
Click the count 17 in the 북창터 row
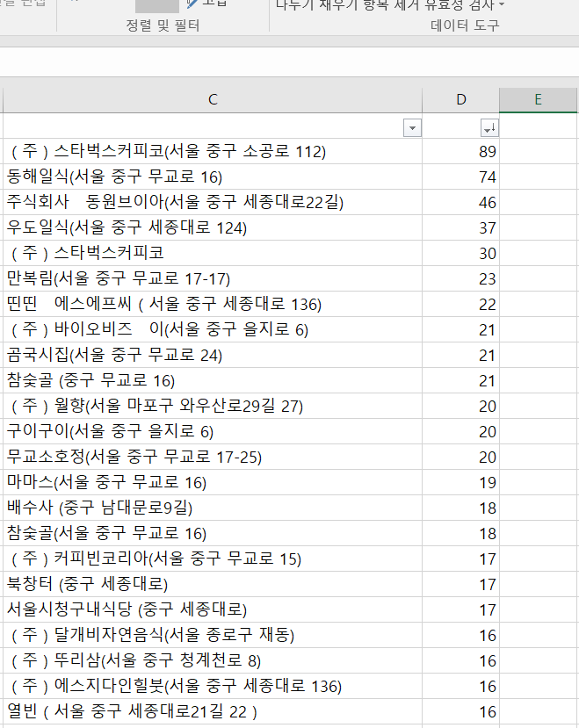point(488,586)
